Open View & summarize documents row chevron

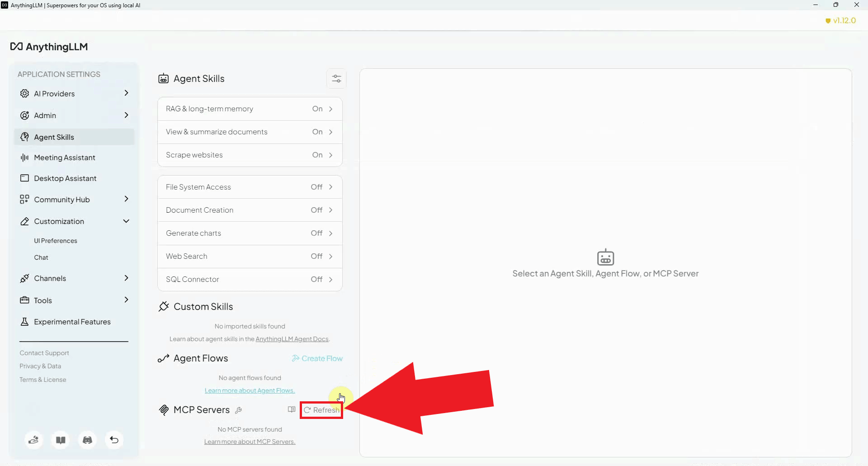330,132
